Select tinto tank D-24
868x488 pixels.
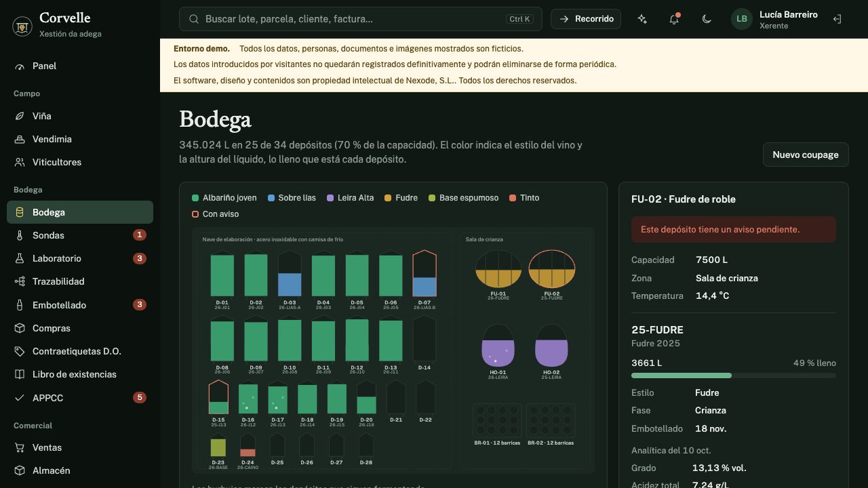(248, 452)
